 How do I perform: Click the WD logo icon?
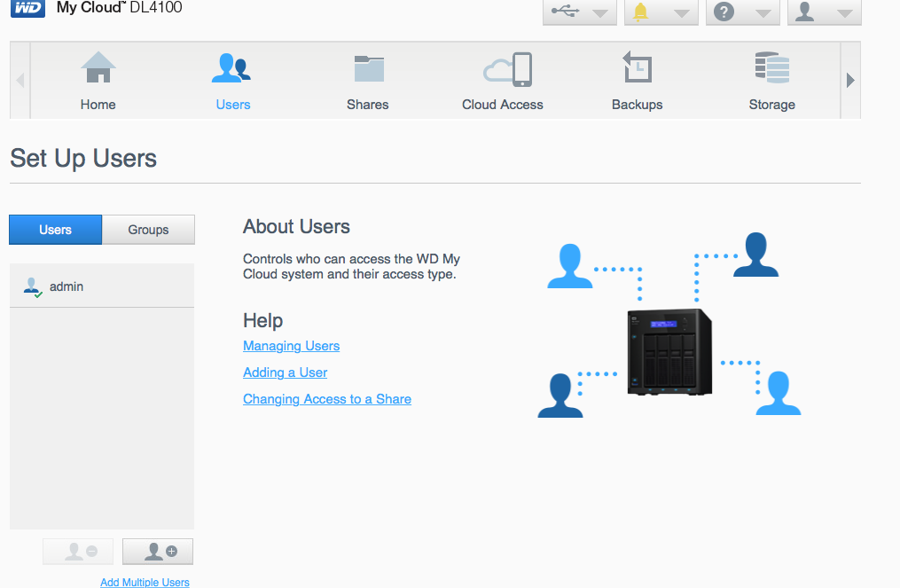point(27,8)
